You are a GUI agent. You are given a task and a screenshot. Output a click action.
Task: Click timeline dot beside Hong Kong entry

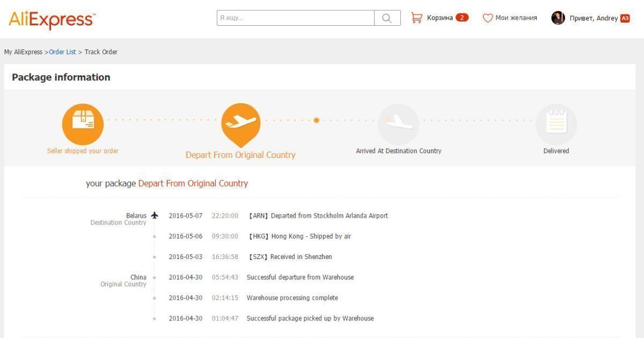click(x=155, y=236)
